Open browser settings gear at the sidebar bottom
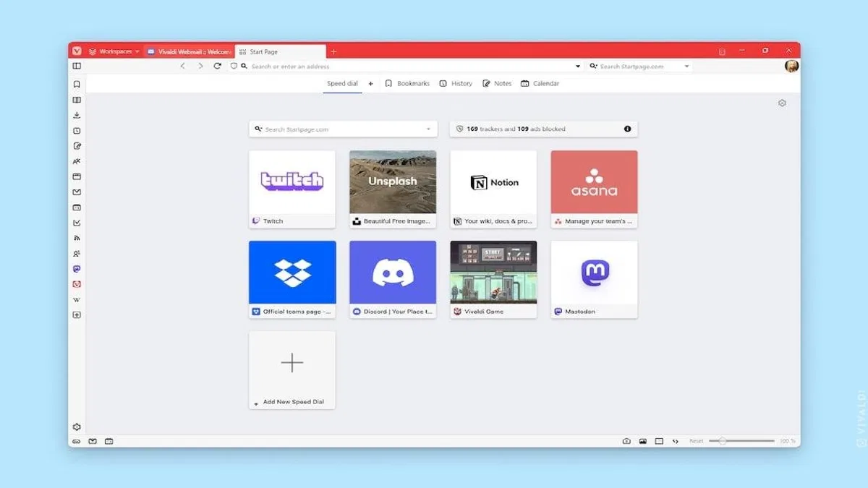 77,427
